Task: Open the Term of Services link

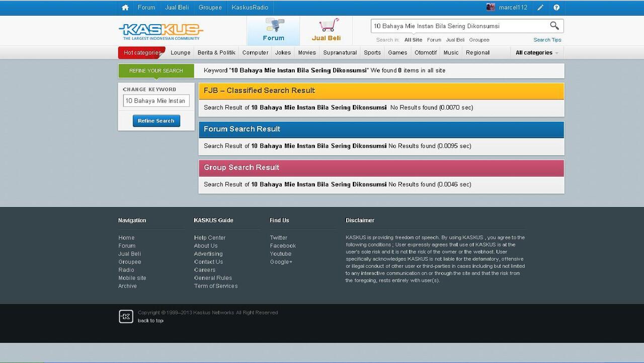Action: 216,286
